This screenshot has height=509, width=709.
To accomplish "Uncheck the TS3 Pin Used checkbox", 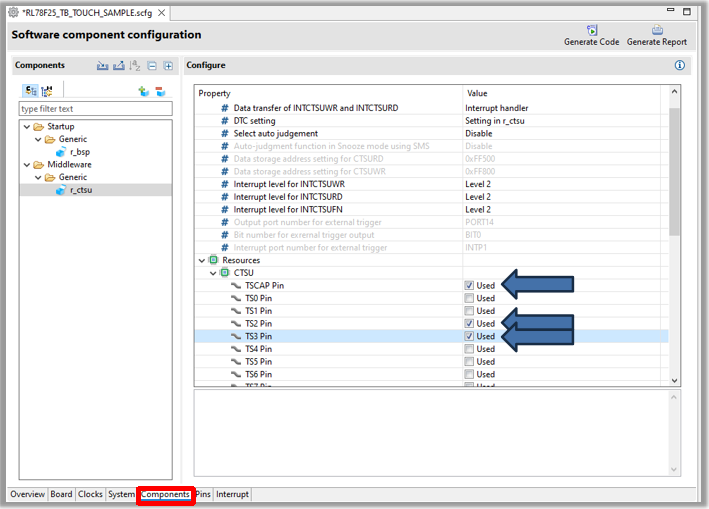I will pyautogui.click(x=469, y=336).
